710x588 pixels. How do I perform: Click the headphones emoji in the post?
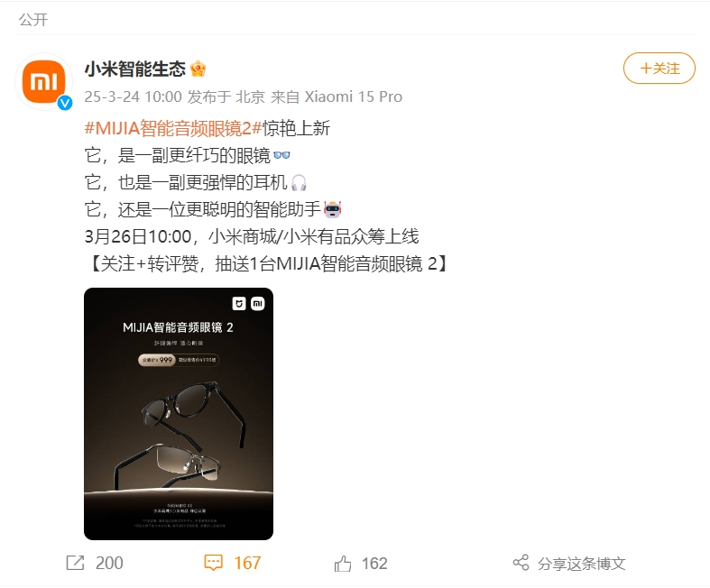299,182
